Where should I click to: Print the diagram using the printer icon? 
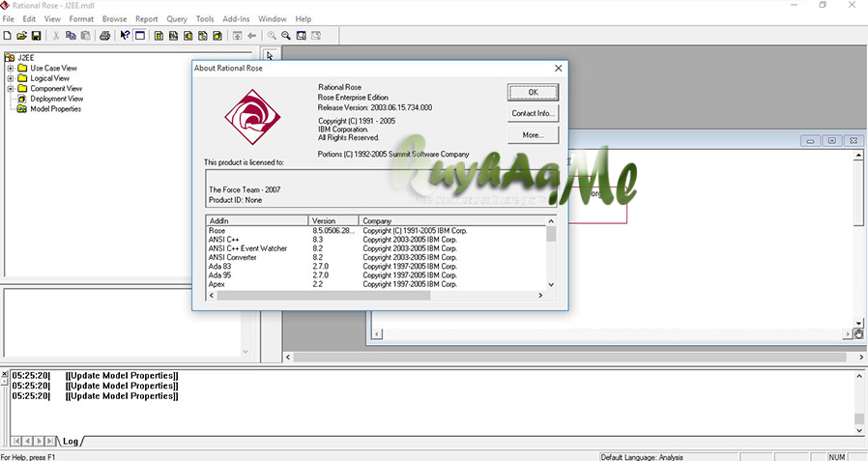coord(104,36)
